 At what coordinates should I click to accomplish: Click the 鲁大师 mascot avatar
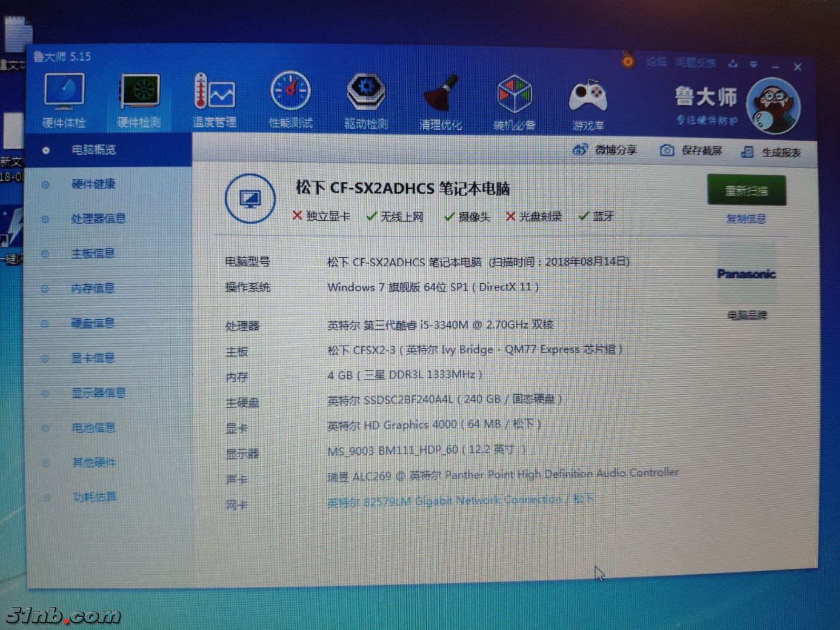[773, 106]
